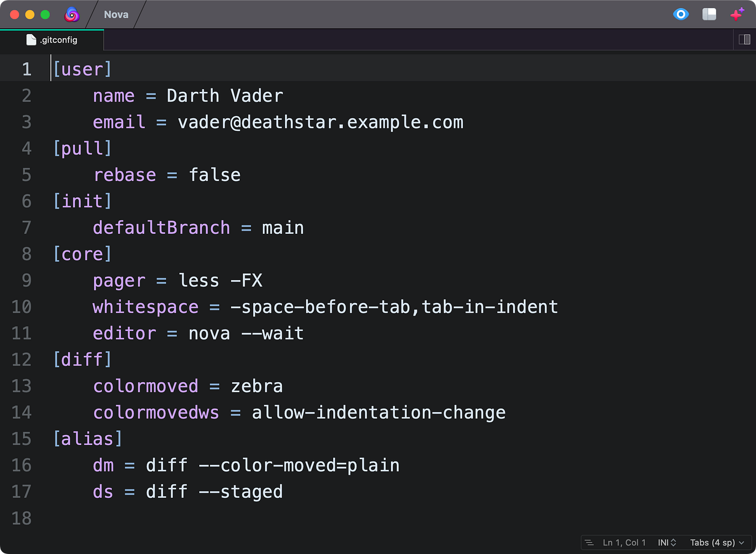Click the name key on line 2
The image size is (756, 554).
113,96
